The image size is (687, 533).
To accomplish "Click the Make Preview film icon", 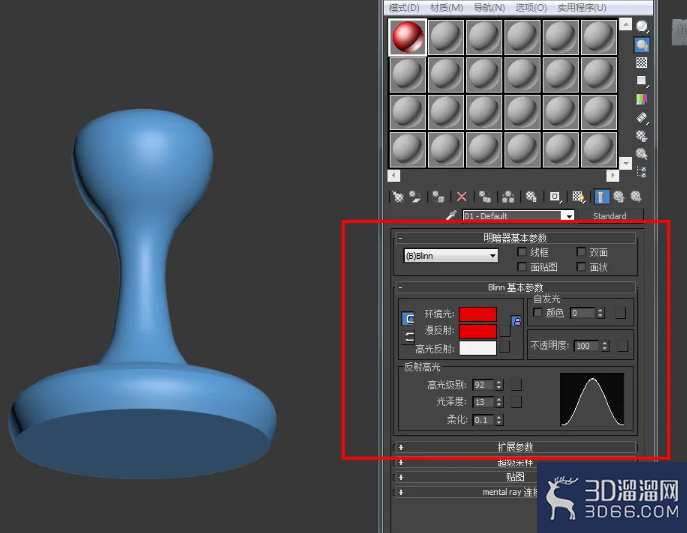I will (641, 117).
